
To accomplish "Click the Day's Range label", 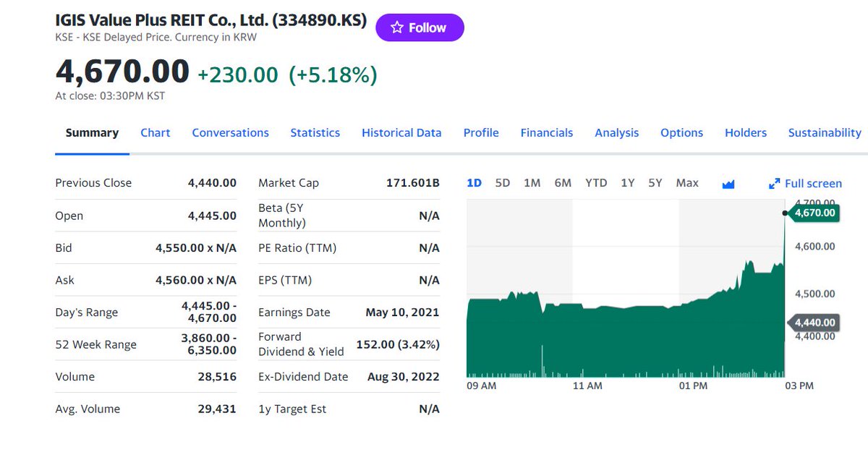I will 86,312.
